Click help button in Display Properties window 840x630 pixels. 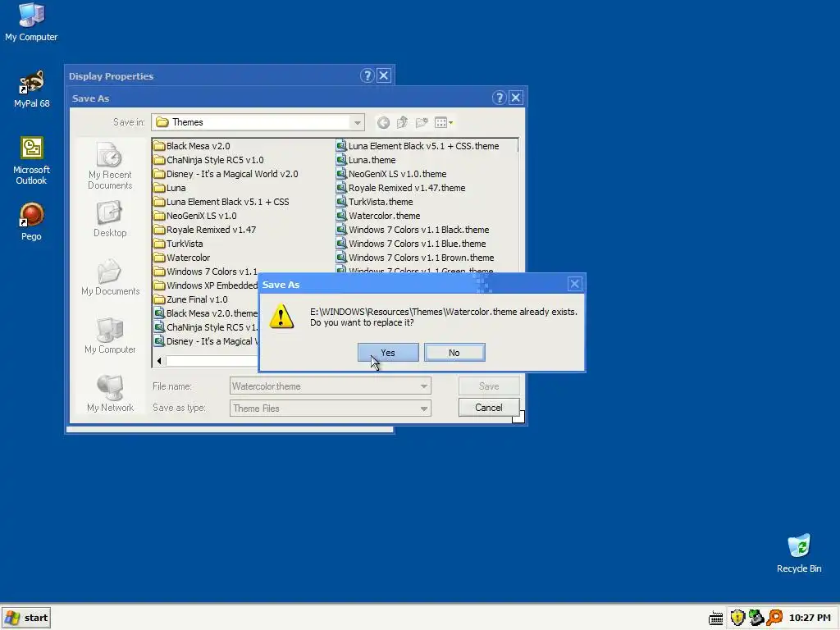[x=367, y=75]
